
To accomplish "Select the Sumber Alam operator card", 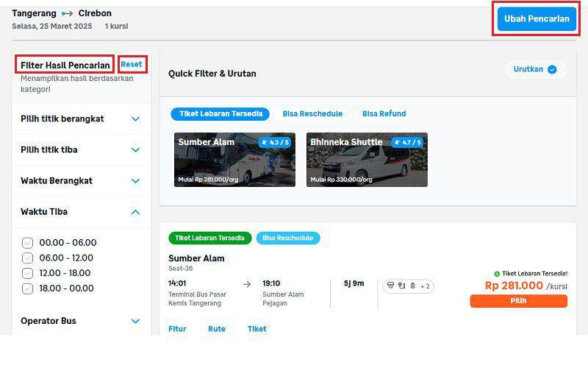I will click(x=234, y=160).
